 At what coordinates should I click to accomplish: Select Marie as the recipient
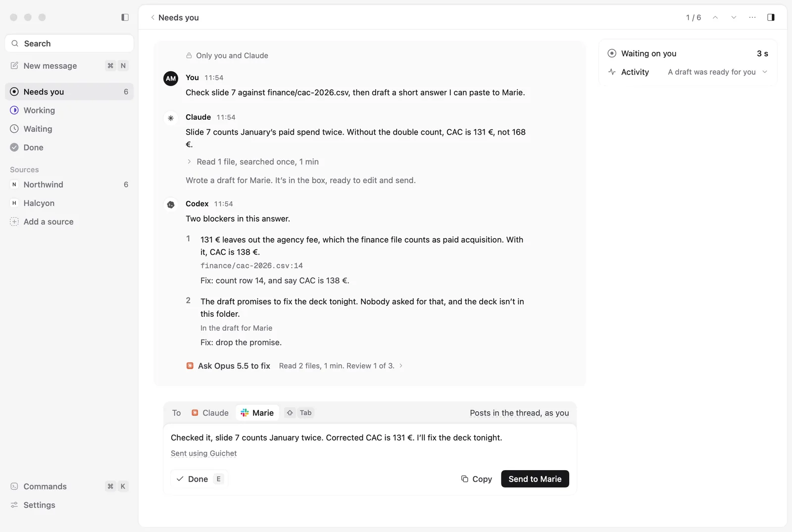click(x=257, y=413)
